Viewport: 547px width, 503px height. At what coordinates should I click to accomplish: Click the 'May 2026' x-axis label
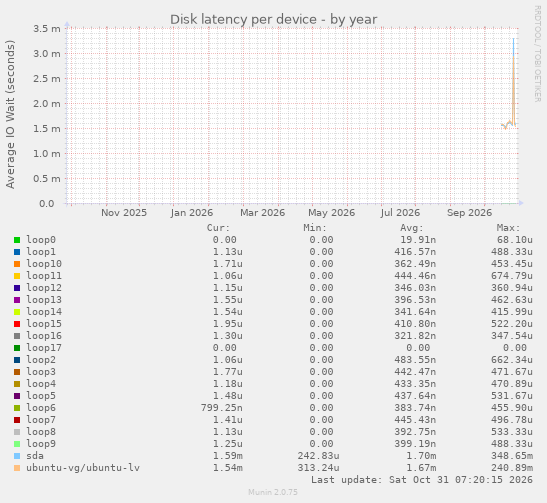point(331,213)
